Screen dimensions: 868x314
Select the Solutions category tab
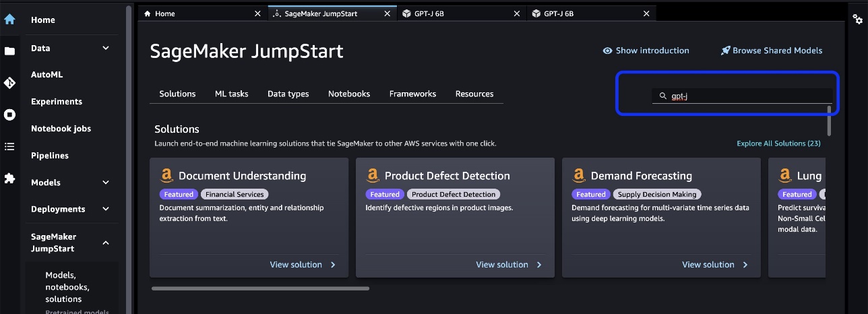[177, 94]
